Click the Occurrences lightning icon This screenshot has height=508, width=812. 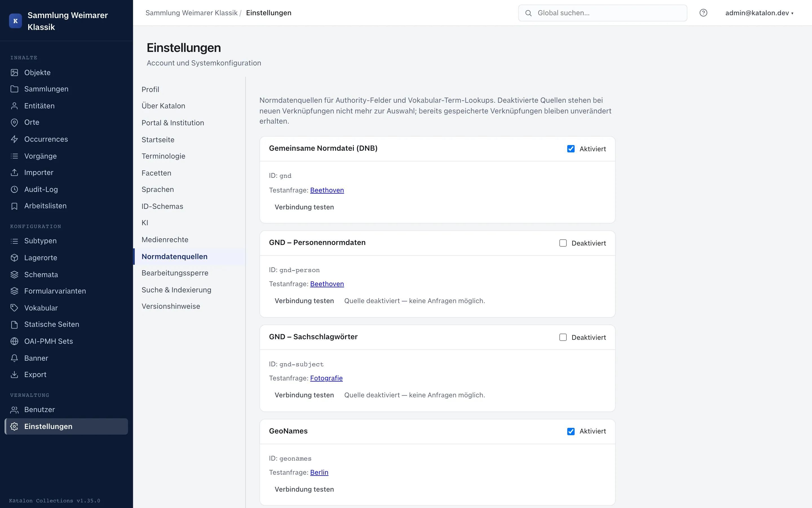pyautogui.click(x=14, y=139)
